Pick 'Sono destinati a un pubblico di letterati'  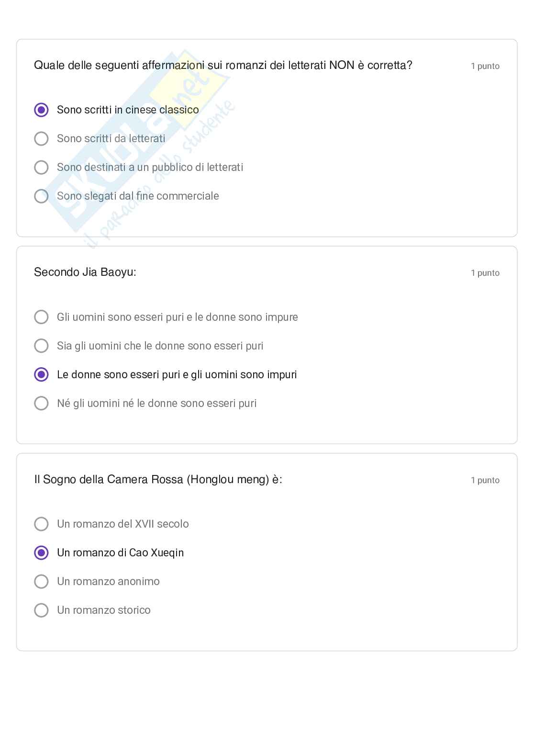(42, 167)
